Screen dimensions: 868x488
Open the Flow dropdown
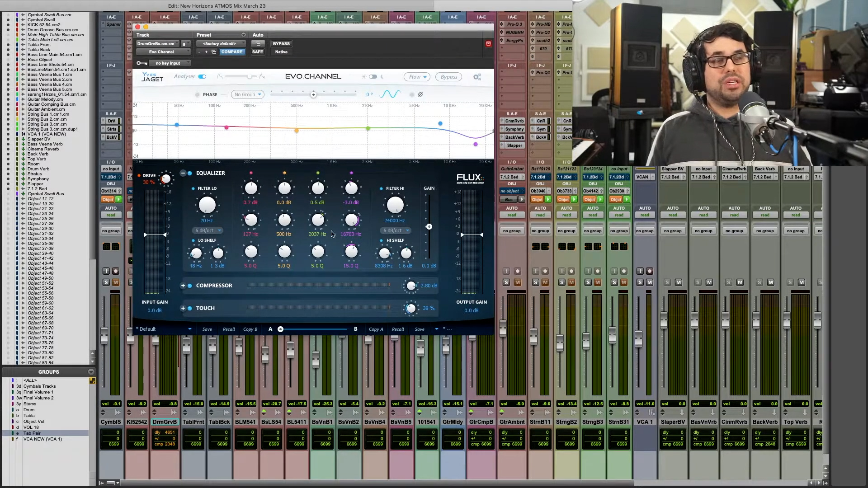coord(418,77)
